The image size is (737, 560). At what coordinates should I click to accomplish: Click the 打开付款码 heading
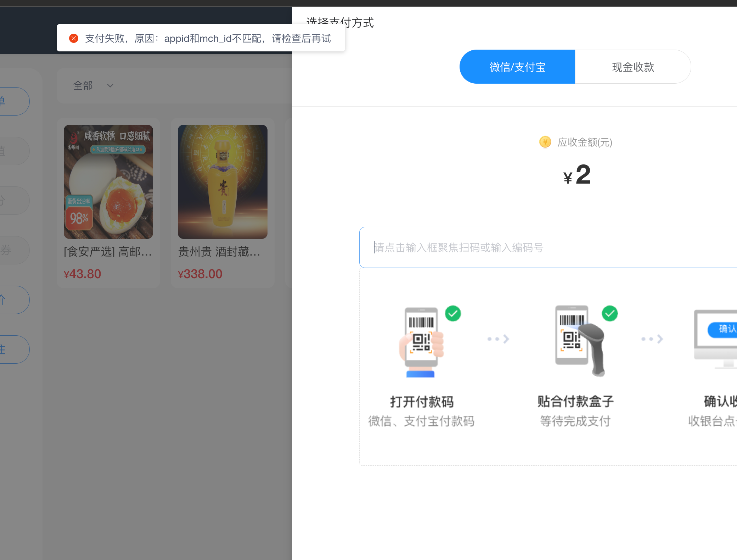click(x=422, y=402)
